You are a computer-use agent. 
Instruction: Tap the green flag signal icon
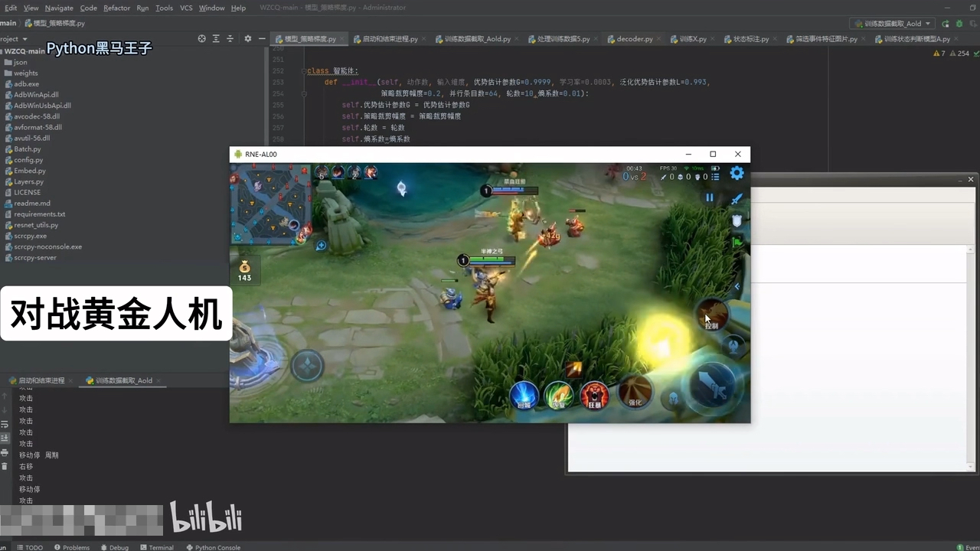737,243
